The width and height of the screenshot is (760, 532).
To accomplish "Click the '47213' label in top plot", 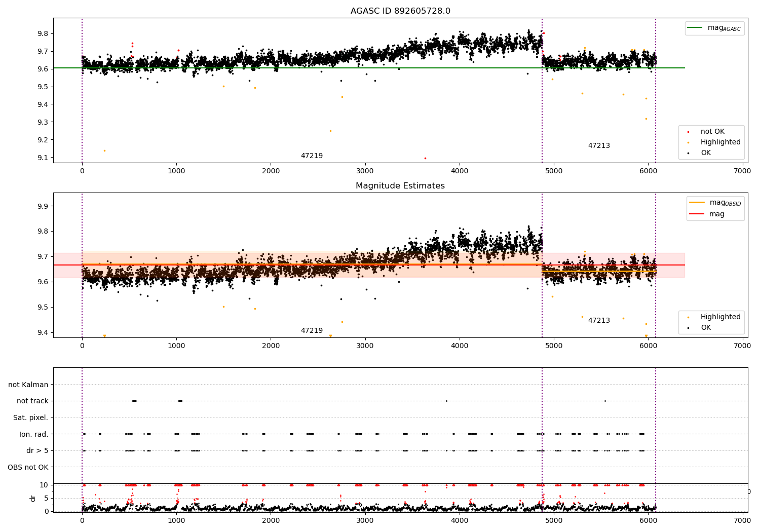I will (599, 146).
